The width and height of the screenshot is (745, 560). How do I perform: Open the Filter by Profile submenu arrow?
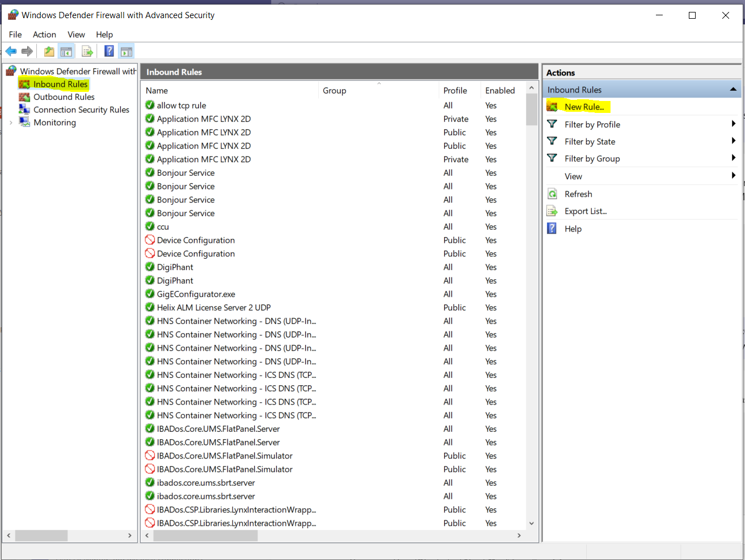tap(733, 124)
